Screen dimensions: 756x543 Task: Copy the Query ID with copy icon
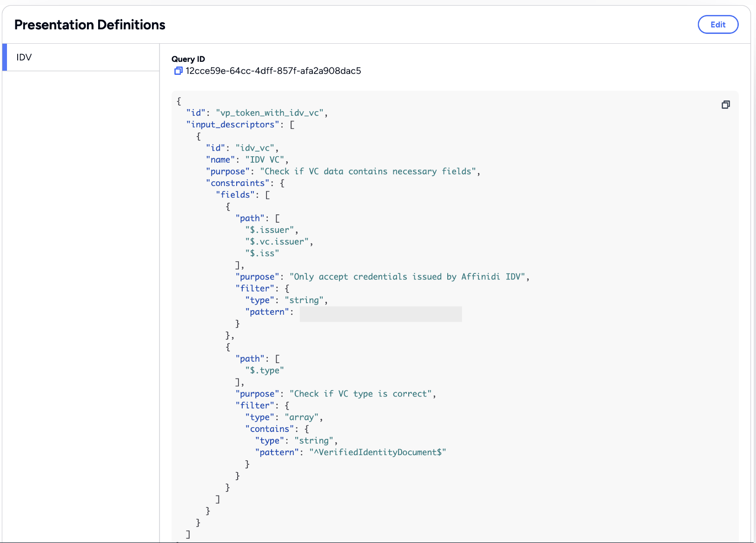click(x=178, y=71)
